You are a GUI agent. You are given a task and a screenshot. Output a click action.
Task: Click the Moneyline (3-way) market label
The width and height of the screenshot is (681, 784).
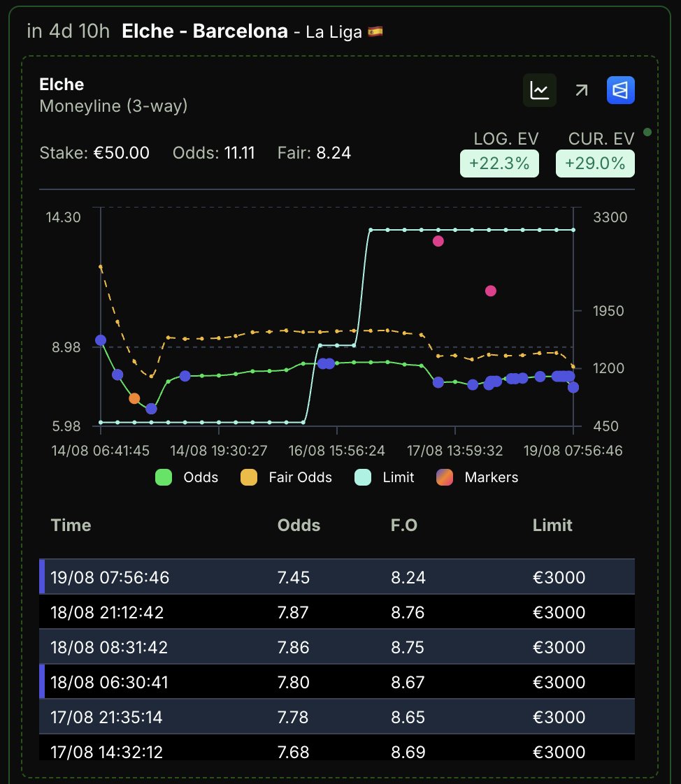tap(113, 106)
